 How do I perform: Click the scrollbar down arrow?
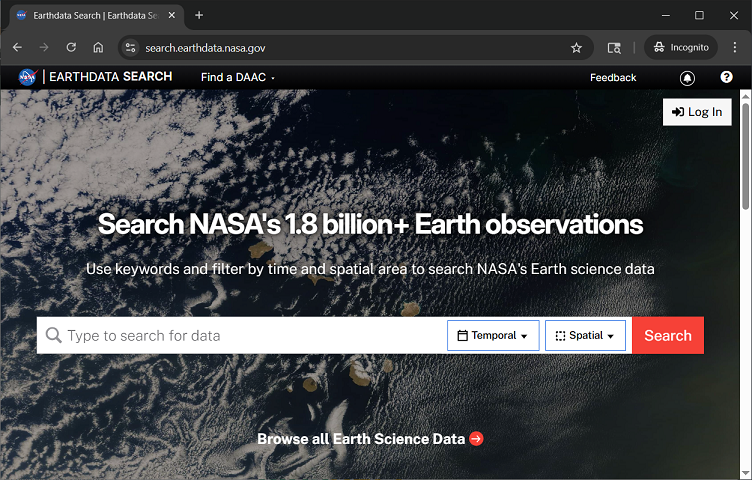click(745, 475)
